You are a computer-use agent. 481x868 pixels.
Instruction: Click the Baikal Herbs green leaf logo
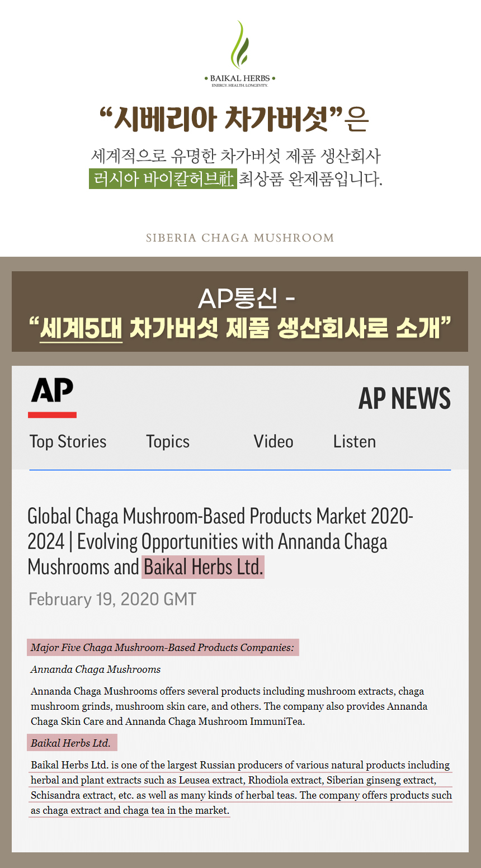click(239, 45)
